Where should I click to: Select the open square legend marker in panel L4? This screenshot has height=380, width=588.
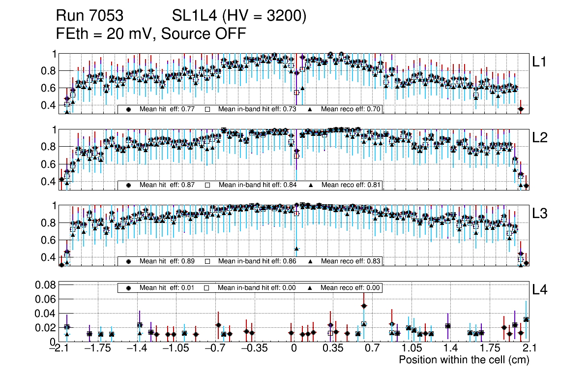(x=207, y=287)
